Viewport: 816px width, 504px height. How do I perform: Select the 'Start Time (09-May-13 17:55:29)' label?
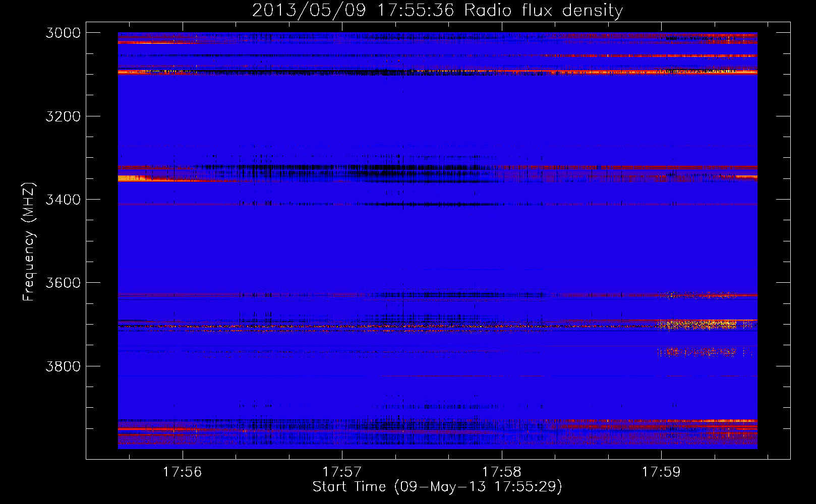point(437,487)
